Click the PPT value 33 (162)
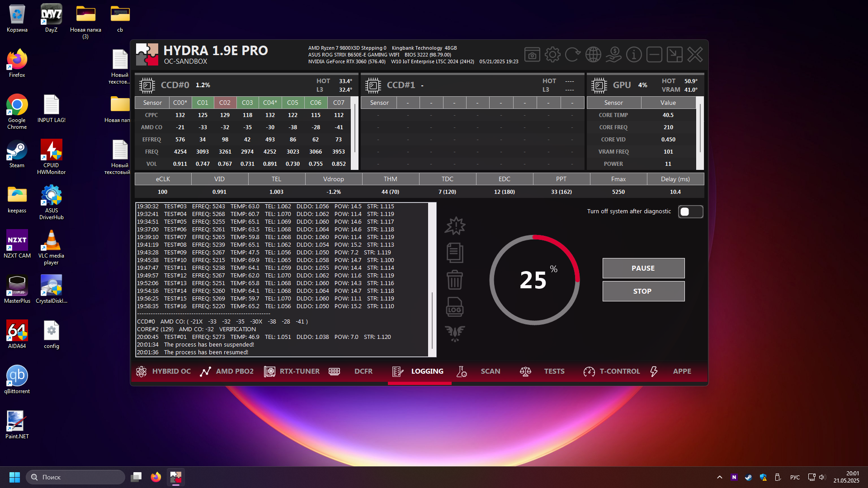Viewport: 868px width, 488px height. [x=561, y=192]
